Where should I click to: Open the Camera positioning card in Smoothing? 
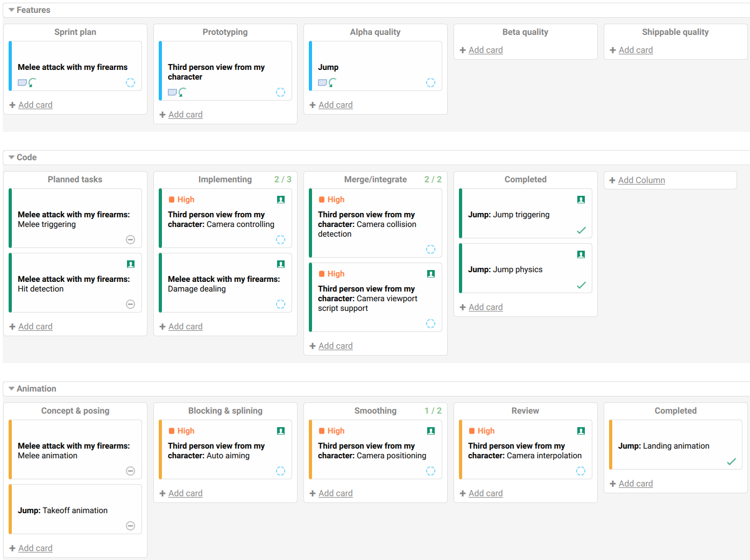point(372,451)
